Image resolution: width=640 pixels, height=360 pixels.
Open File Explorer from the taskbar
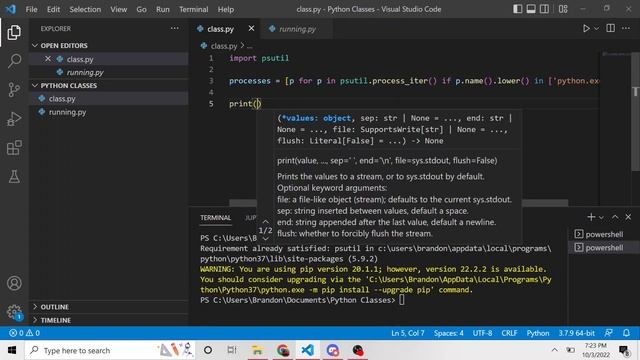pos(257,350)
